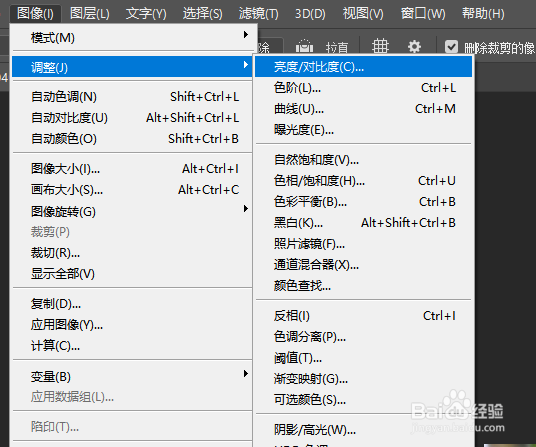
Task: Choose 阈值(T)... adjustment
Action: 363,358
